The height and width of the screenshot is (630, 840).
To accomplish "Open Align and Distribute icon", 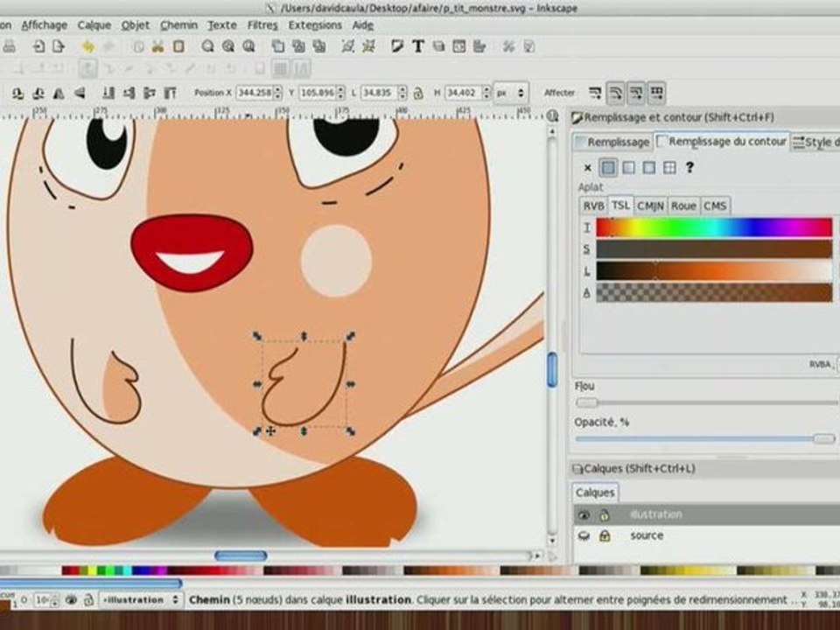I will pos(479,47).
